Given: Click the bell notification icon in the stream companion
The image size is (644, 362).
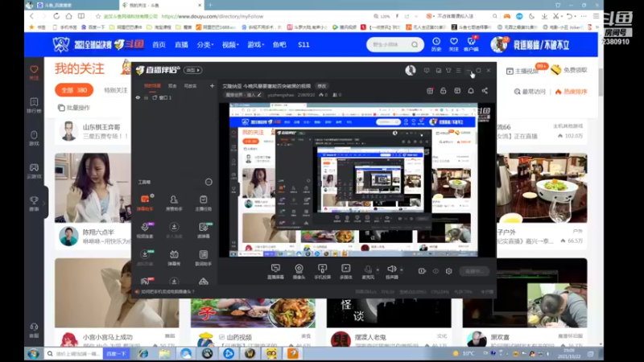Looking at the screenshot, I should pos(471,91).
